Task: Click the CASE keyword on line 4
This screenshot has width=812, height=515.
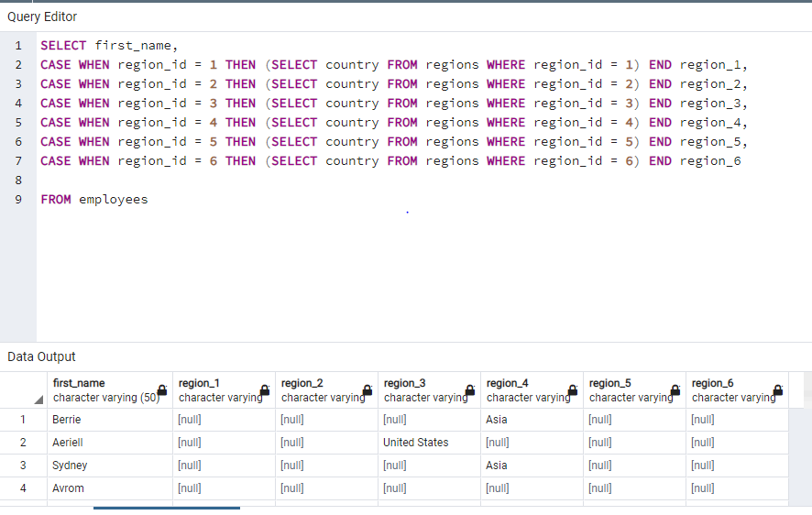Action: coord(55,103)
